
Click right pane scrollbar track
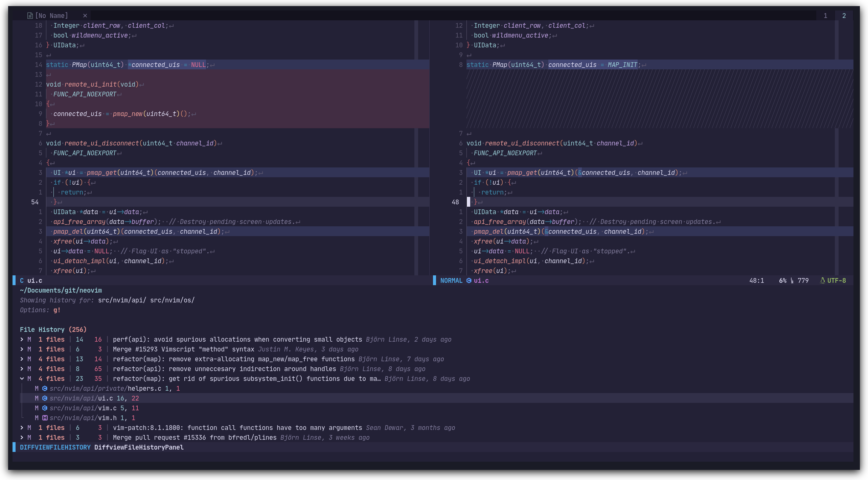837,147
